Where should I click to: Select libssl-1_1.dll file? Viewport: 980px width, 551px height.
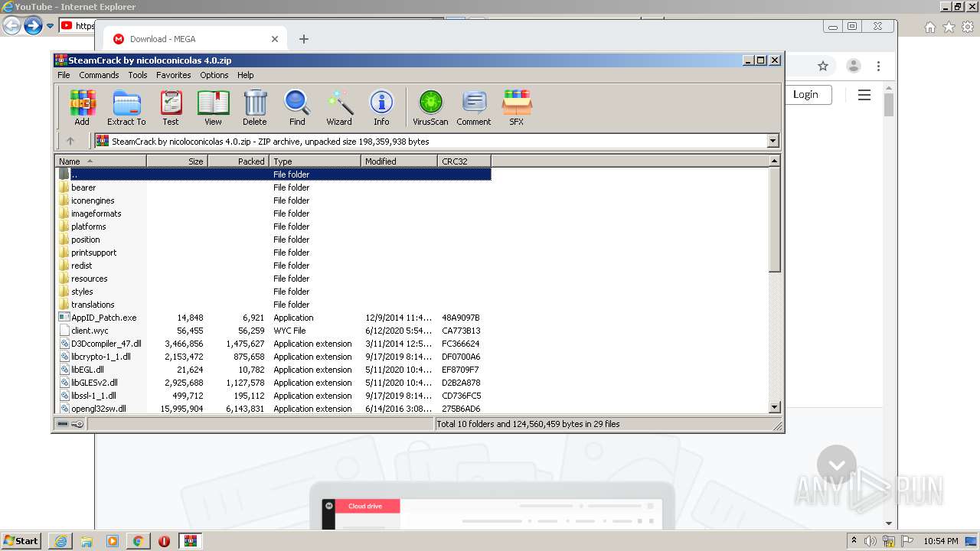tap(93, 396)
